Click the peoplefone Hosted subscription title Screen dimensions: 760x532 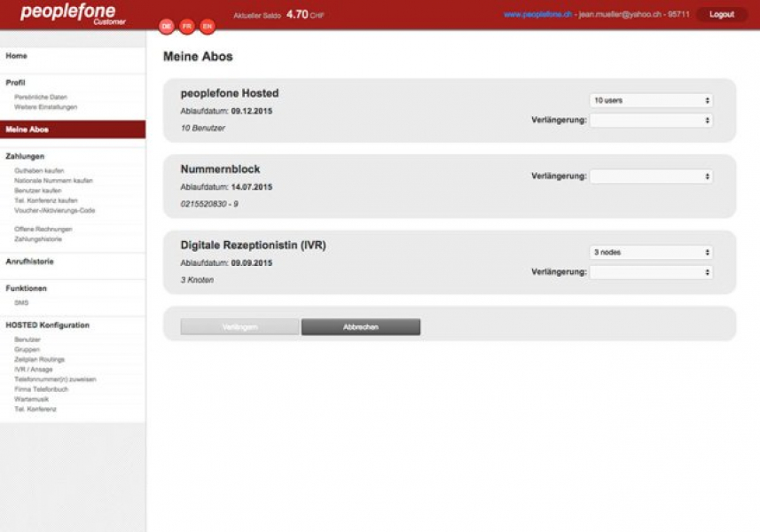tap(230, 93)
